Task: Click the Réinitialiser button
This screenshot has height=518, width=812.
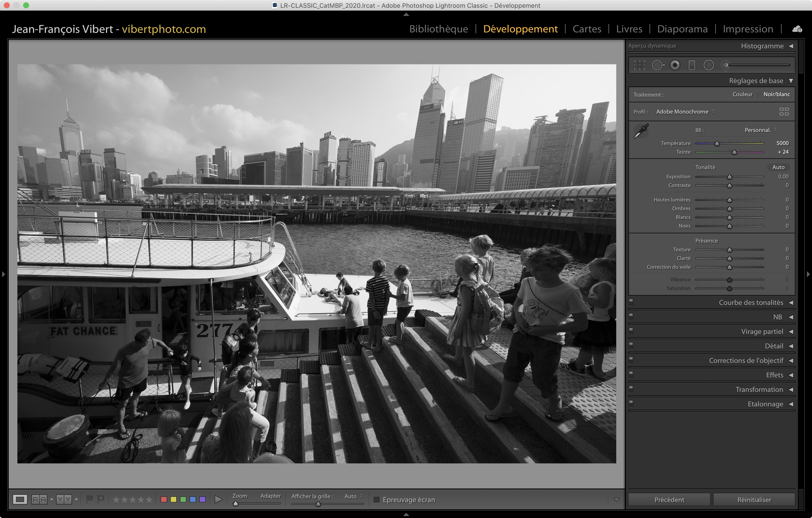Action: 754,499
